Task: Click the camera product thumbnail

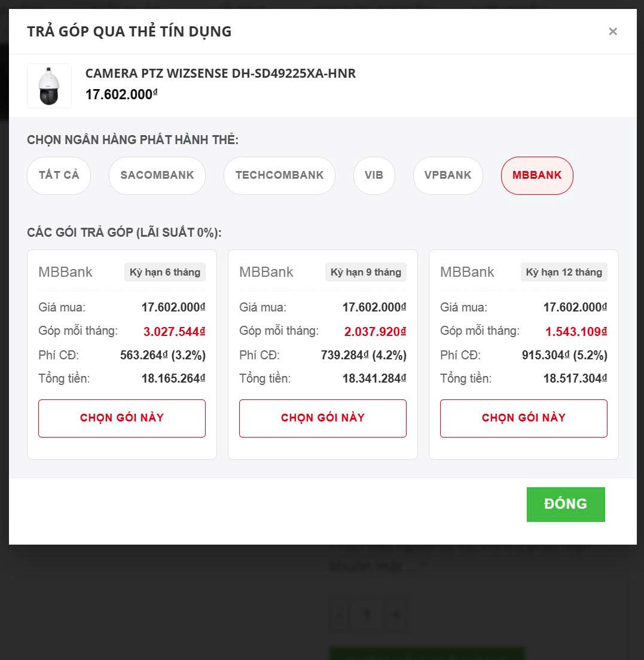Action: (x=49, y=86)
